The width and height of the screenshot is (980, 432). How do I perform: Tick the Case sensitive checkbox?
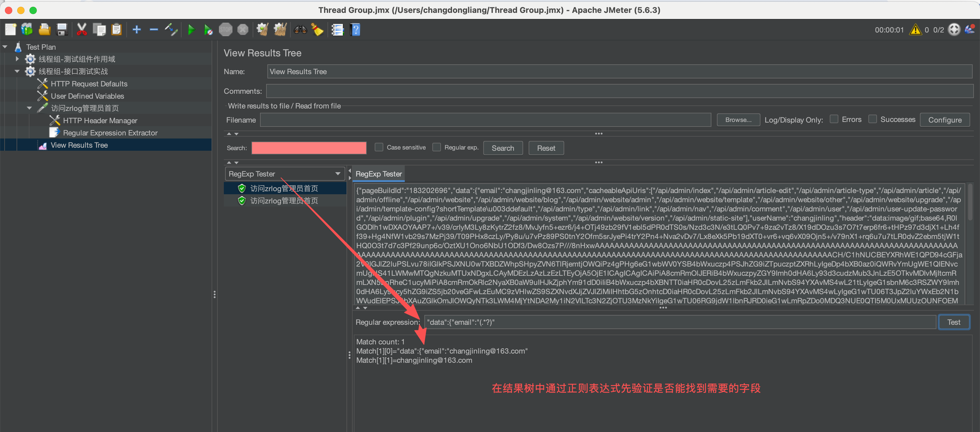[x=379, y=147]
